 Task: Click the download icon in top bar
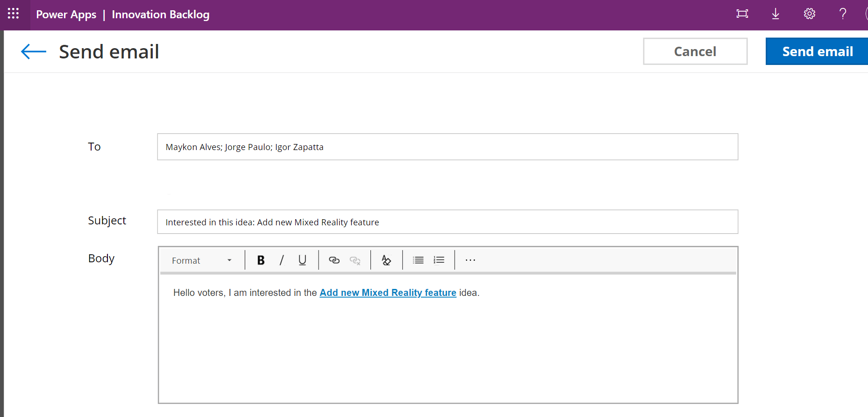(x=776, y=14)
